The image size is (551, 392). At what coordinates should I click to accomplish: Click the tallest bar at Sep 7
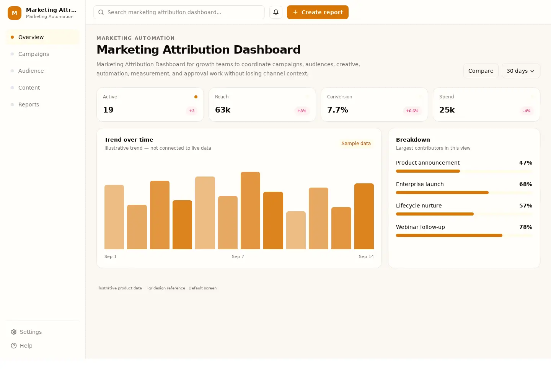point(250,211)
